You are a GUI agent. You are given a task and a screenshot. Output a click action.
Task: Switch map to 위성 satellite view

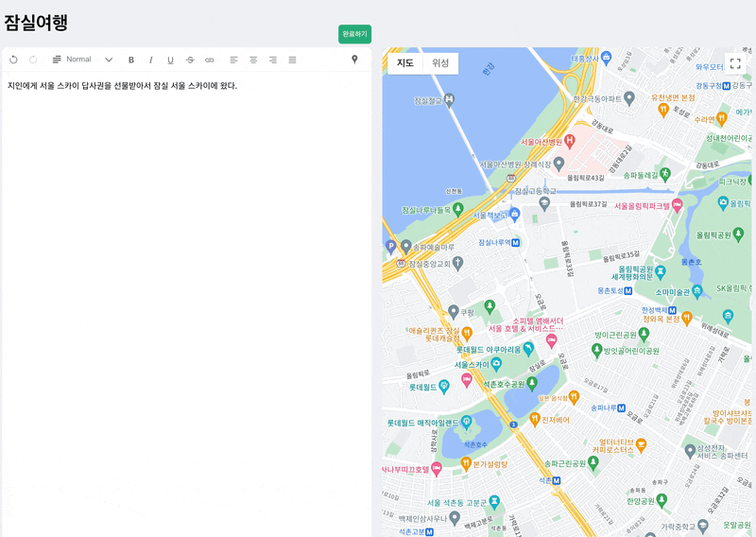click(440, 63)
